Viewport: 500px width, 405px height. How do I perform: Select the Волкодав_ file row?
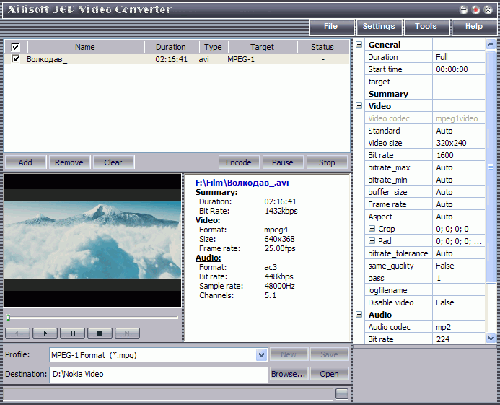click(177, 59)
